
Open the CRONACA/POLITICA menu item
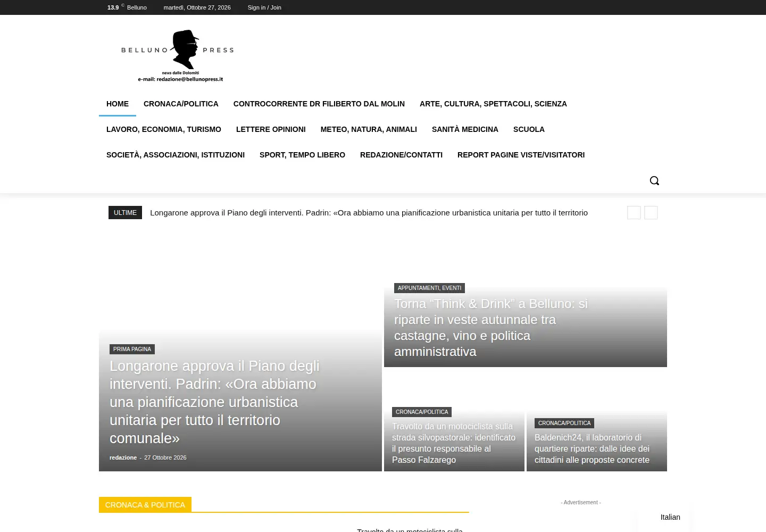[x=181, y=104]
